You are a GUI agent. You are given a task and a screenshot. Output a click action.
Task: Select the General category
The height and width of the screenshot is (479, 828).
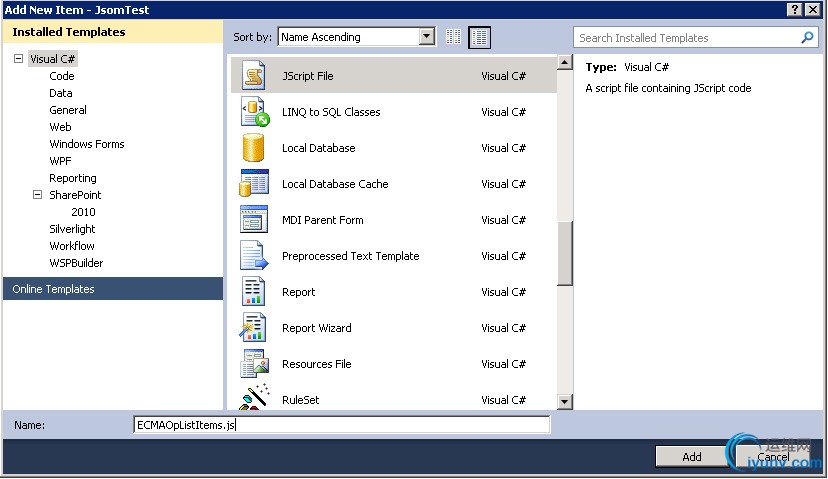coord(68,110)
